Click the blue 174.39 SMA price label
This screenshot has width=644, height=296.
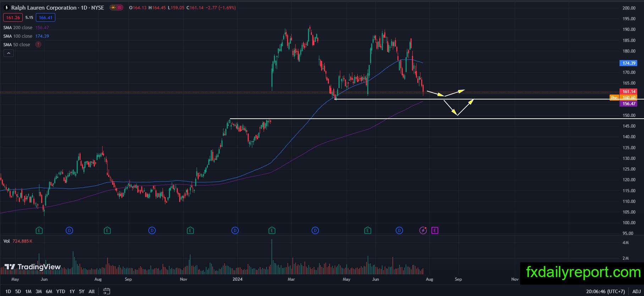click(628, 63)
